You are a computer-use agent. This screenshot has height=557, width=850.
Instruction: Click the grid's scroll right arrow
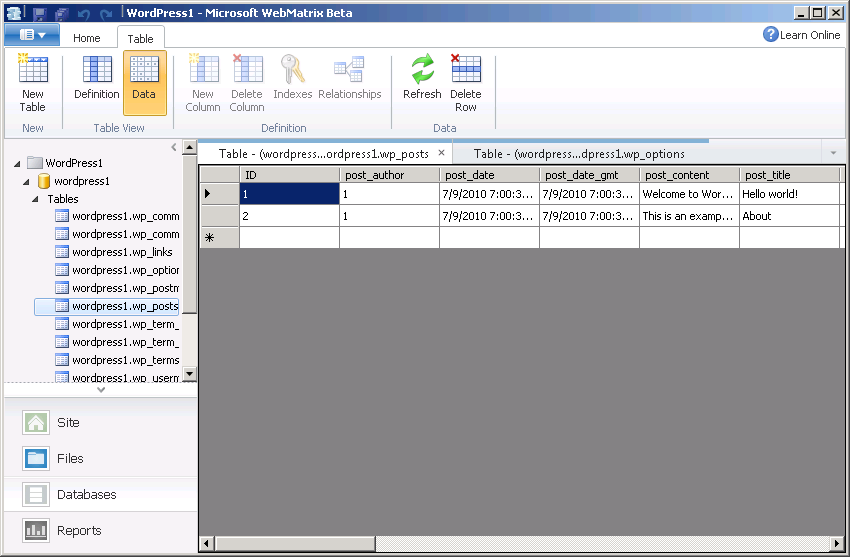click(x=838, y=543)
